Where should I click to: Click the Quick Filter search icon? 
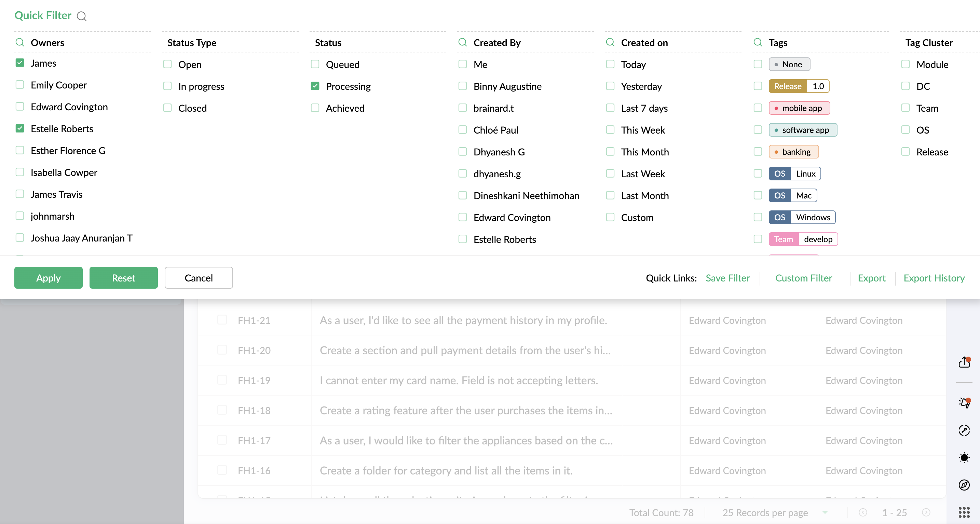pos(82,16)
